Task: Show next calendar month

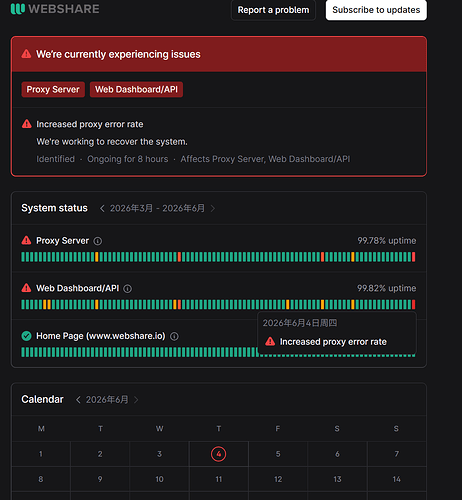Action: pyautogui.click(x=136, y=400)
